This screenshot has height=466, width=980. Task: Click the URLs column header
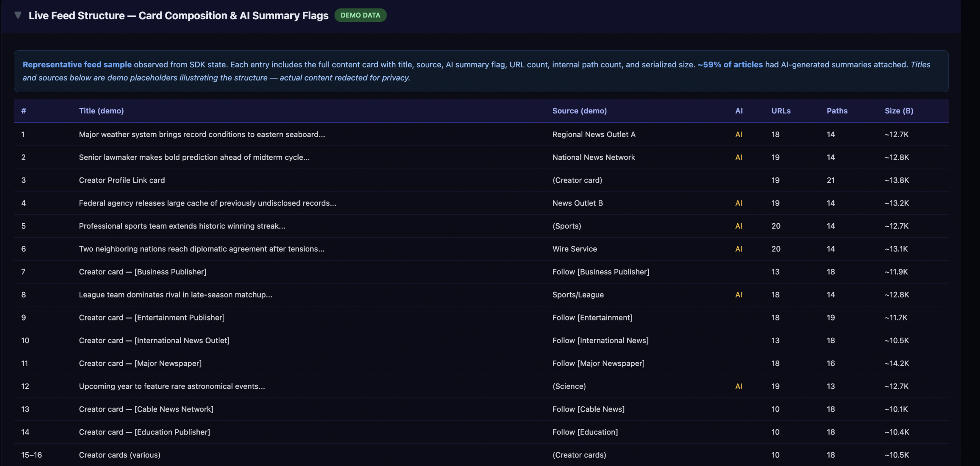781,111
